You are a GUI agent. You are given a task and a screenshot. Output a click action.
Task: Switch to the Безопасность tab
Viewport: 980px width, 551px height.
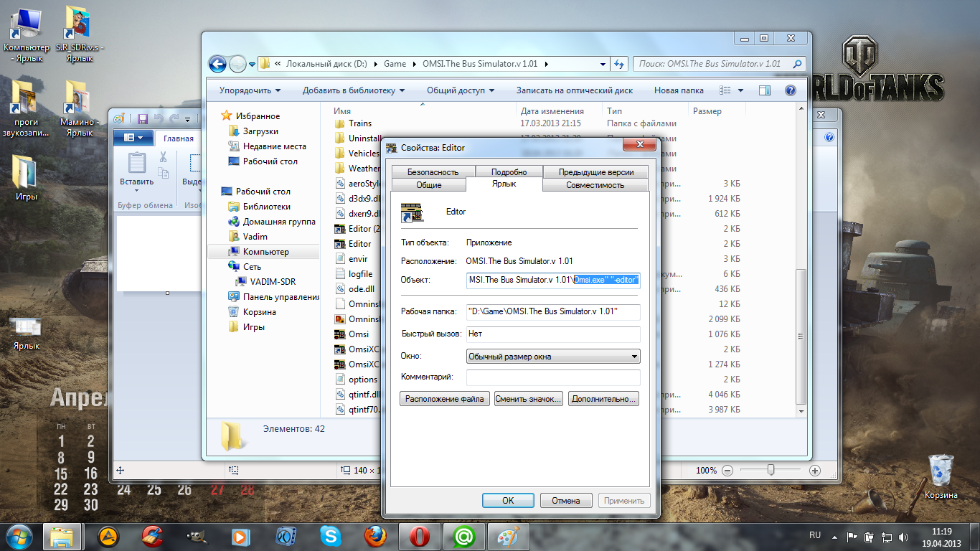[x=433, y=172]
